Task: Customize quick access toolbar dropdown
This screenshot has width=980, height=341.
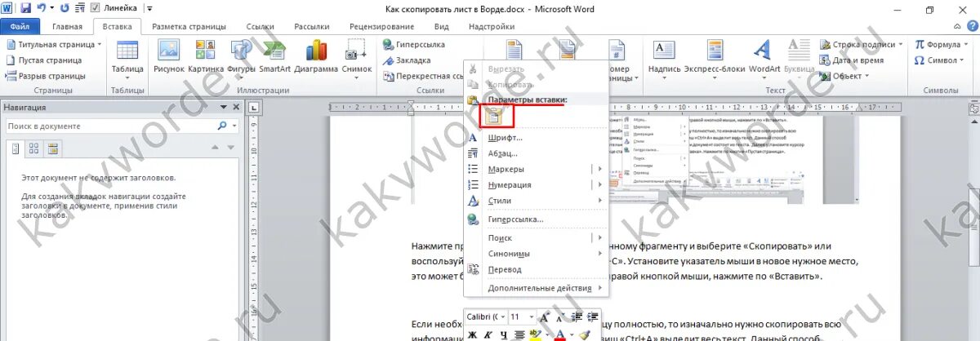Action: 150,9
